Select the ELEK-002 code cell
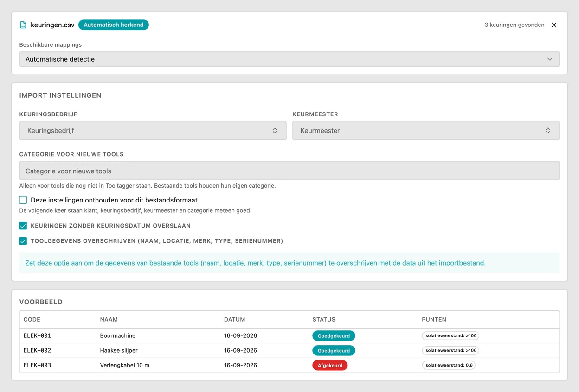 38,351
